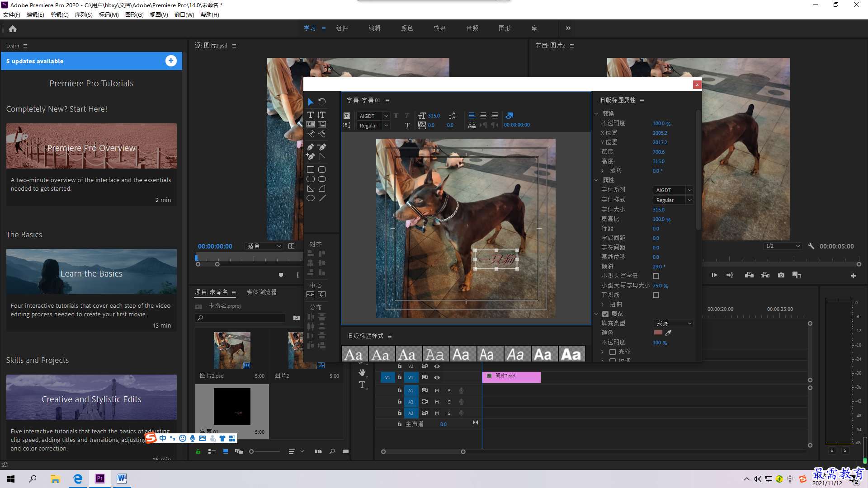This screenshot has height=488, width=868.
Task: Show more workspaces via overflow chevrons
Action: [568, 28]
